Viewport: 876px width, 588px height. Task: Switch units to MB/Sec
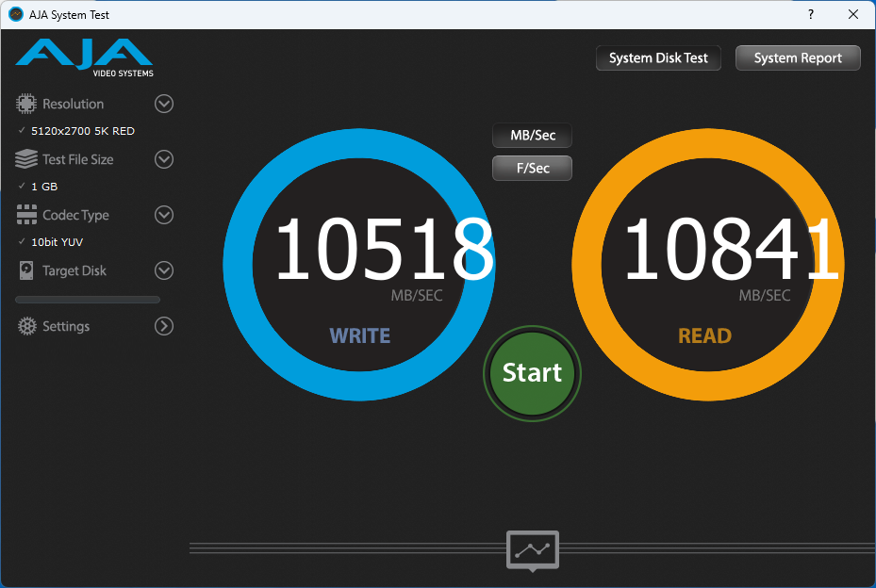[533, 135]
